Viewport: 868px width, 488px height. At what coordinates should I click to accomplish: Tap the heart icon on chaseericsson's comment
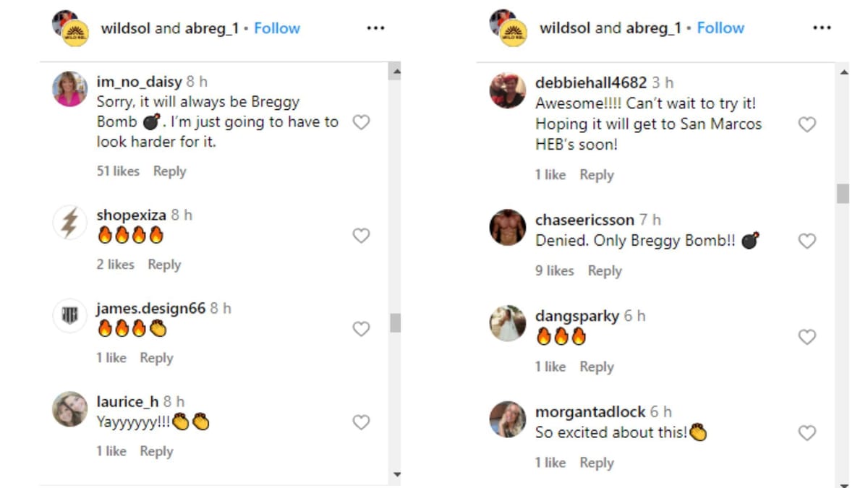807,241
